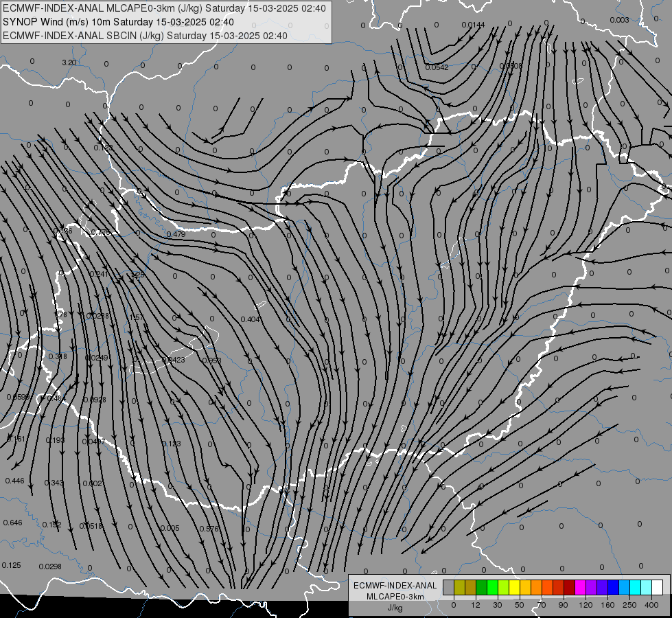Click the map value 0.343
The width and height of the screenshot is (672, 618).
tap(54, 483)
